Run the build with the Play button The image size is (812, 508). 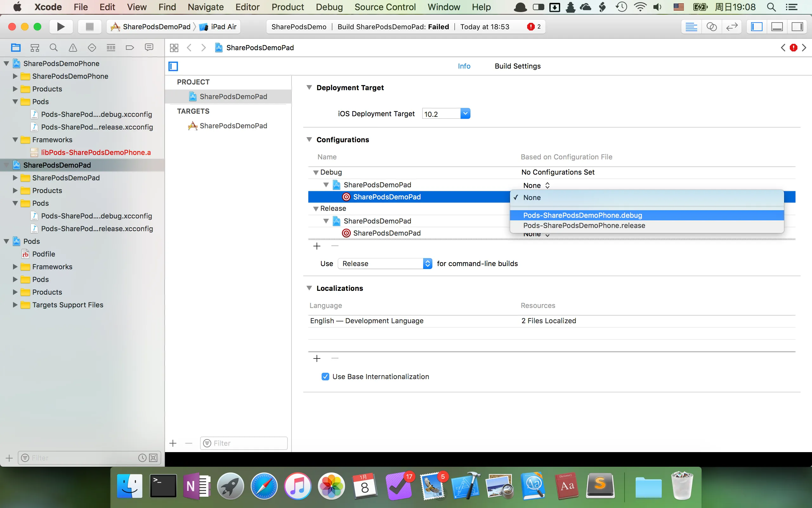pos(61,27)
